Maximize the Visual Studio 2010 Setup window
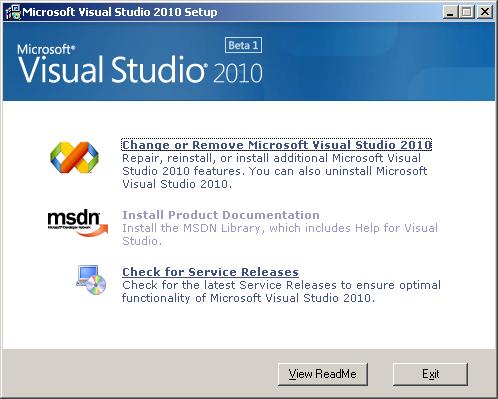Image resolution: width=498 pixels, height=399 pixels. 467,12
